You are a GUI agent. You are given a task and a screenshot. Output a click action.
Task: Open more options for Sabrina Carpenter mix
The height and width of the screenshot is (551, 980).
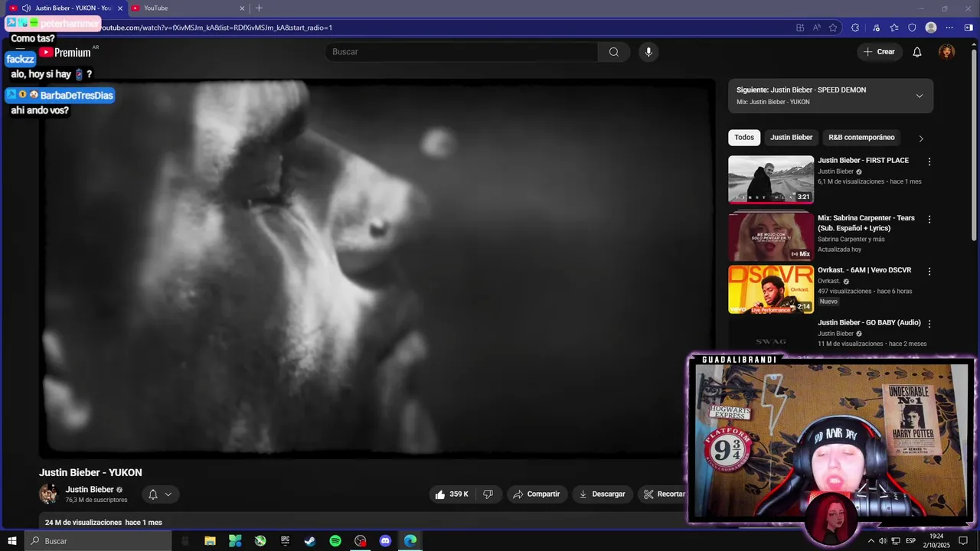(929, 219)
